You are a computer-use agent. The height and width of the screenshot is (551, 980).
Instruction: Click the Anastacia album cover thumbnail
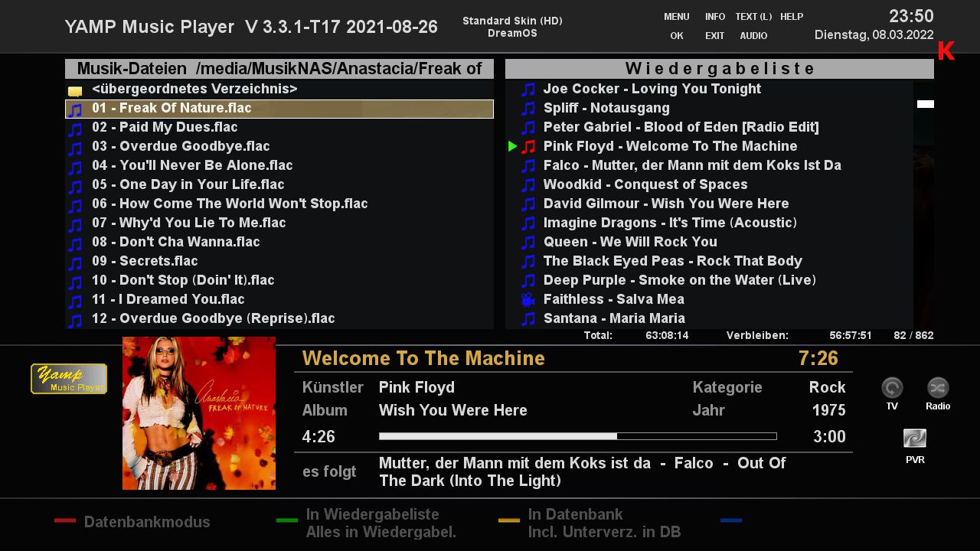pyautogui.click(x=199, y=413)
